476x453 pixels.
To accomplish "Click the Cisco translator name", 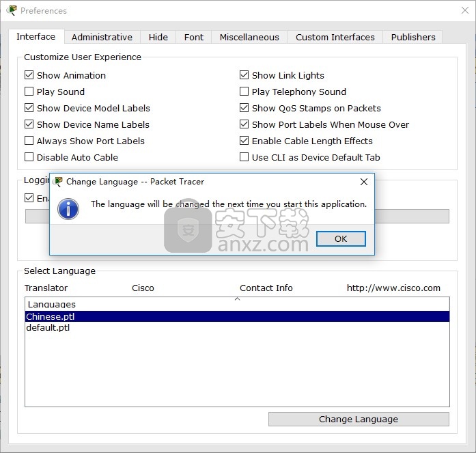I will 143,288.
